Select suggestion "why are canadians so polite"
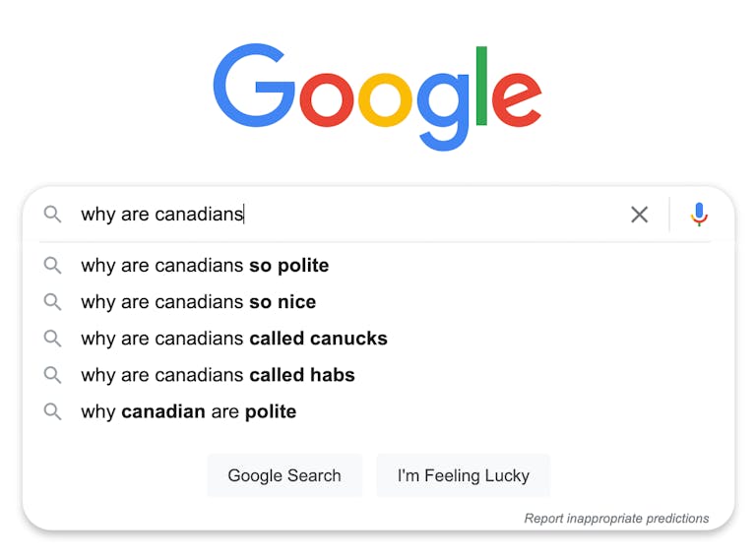 pos(205,266)
